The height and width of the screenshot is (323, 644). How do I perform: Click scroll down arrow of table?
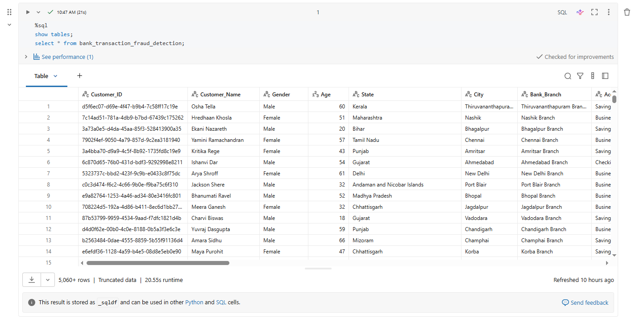point(614,255)
